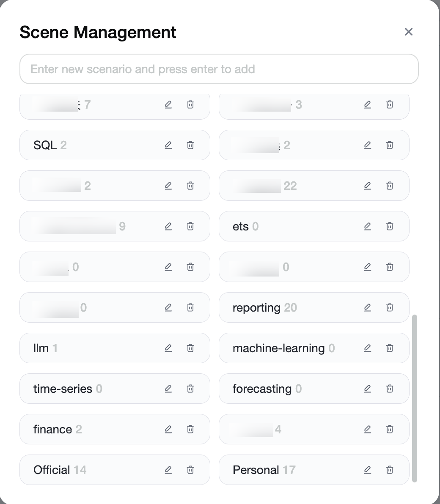Click the finance scenario label
The height and width of the screenshot is (504, 440).
point(53,430)
